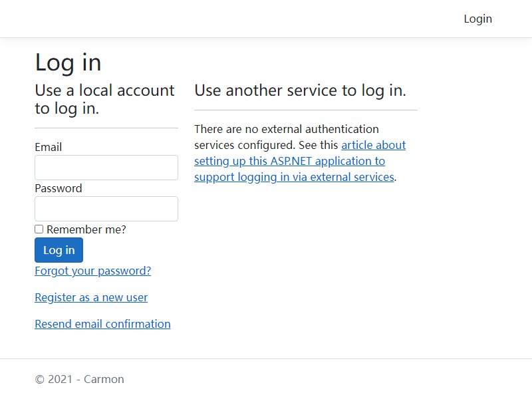This screenshot has width=532, height=399.
Task: Open the Forgot your password link
Action: point(93,271)
